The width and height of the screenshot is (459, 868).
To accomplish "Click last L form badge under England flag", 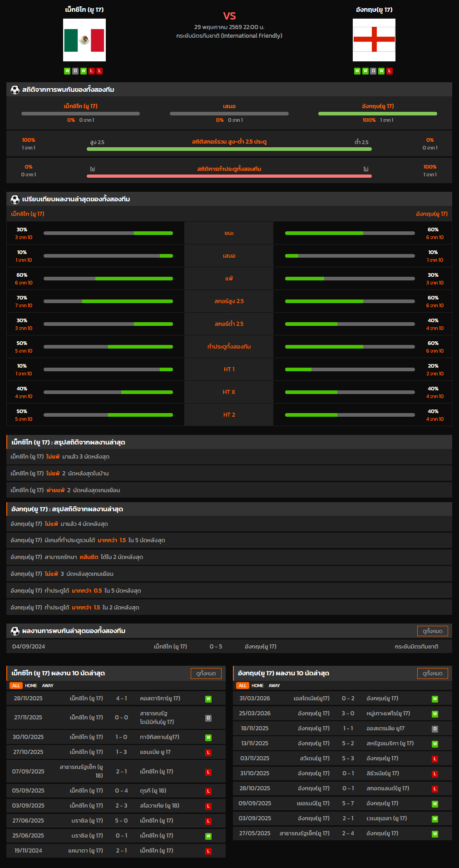I will click(390, 71).
